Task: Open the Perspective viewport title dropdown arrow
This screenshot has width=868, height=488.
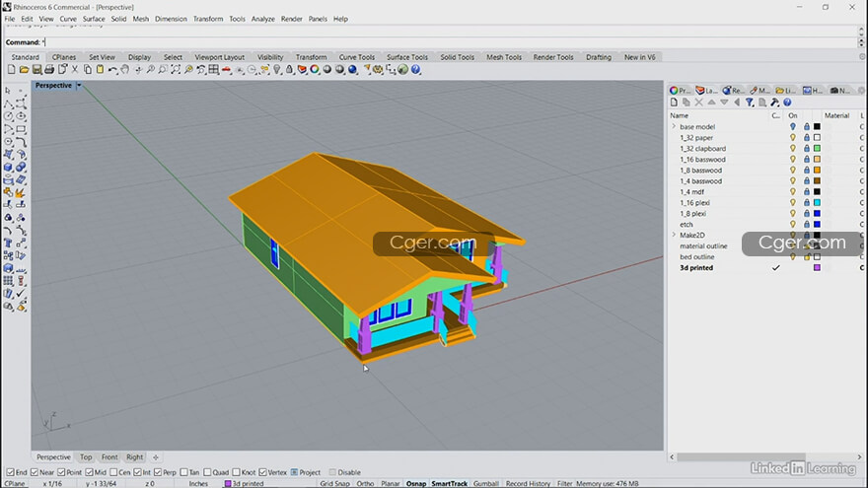Action: coord(79,86)
